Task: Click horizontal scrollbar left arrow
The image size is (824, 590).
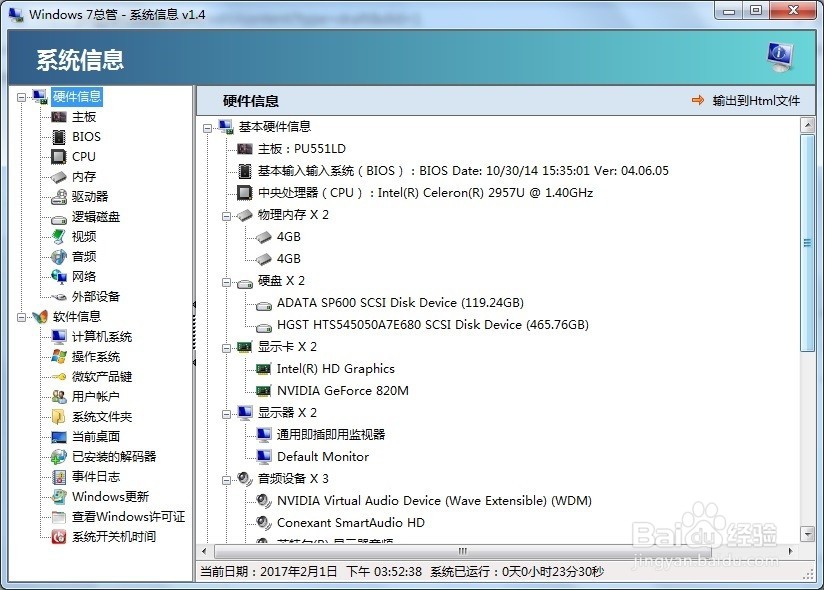Action: [x=204, y=551]
